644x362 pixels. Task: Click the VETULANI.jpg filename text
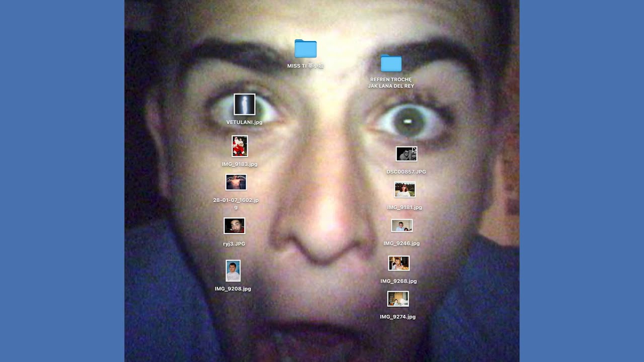click(x=245, y=122)
